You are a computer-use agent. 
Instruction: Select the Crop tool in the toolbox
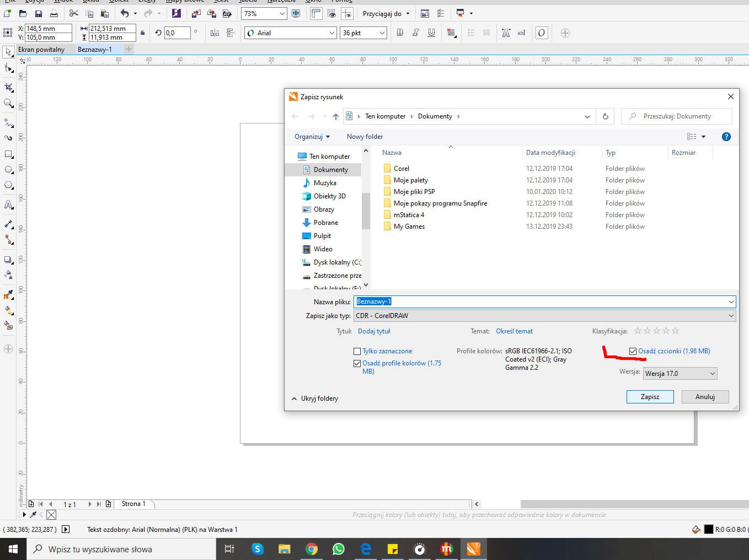[9, 88]
